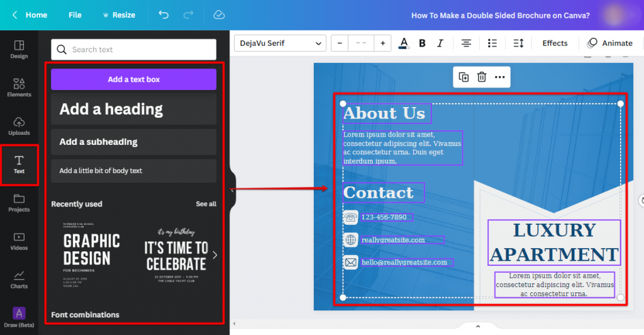
Task: Click the cloud save status icon
Action: pyautogui.click(x=219, y=14)
